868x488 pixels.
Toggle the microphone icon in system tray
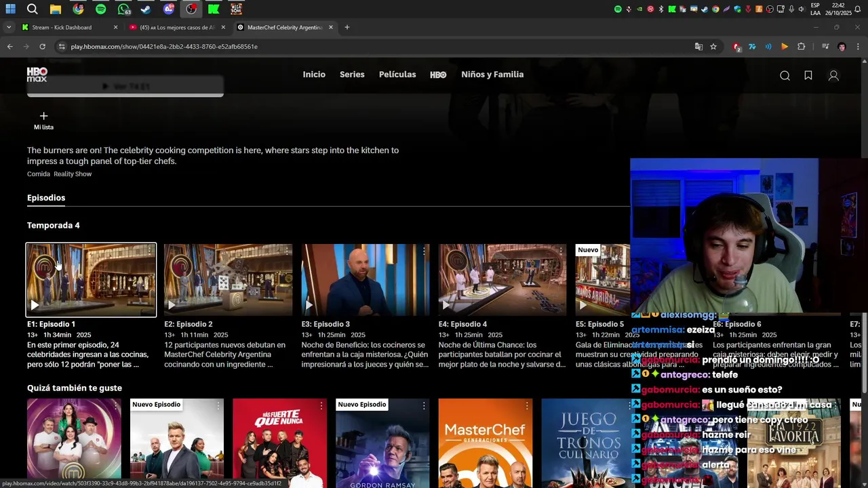point(791,9)
